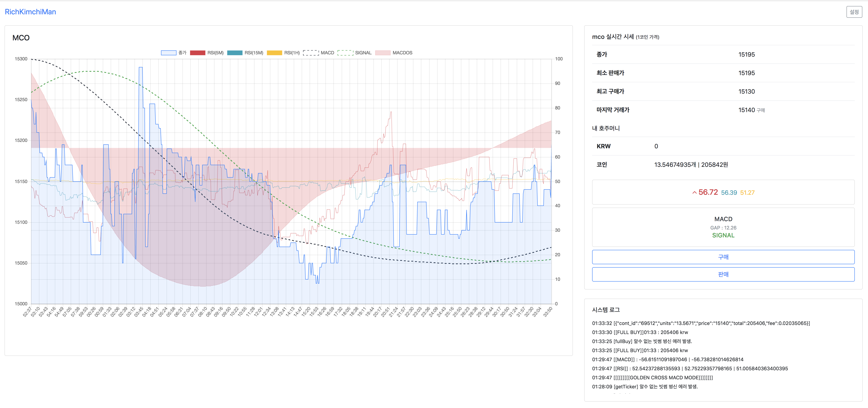Hide the MACDOS pink legend series
Viewport: 868px width, 408px height.
394,53
